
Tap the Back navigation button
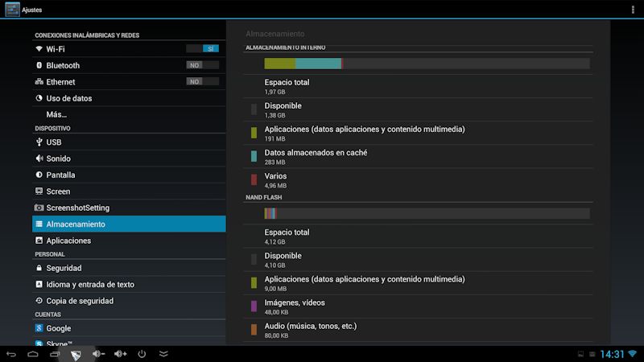pos(11,354)
